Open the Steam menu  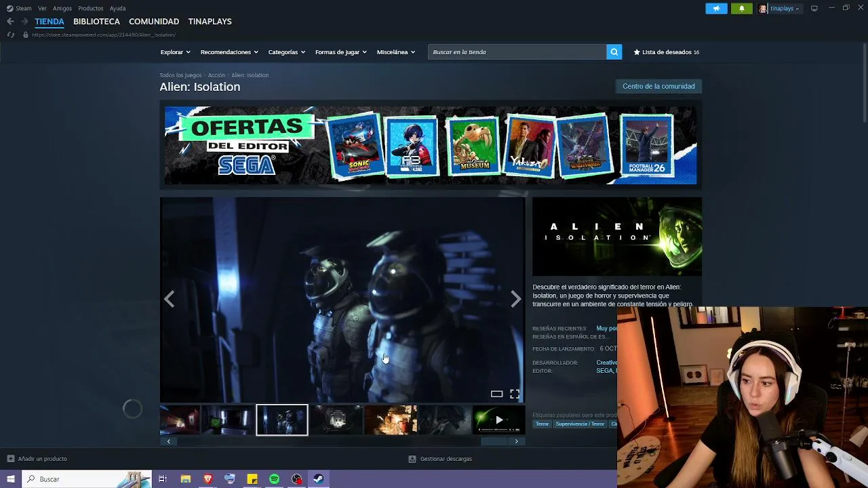click(24, 8)
